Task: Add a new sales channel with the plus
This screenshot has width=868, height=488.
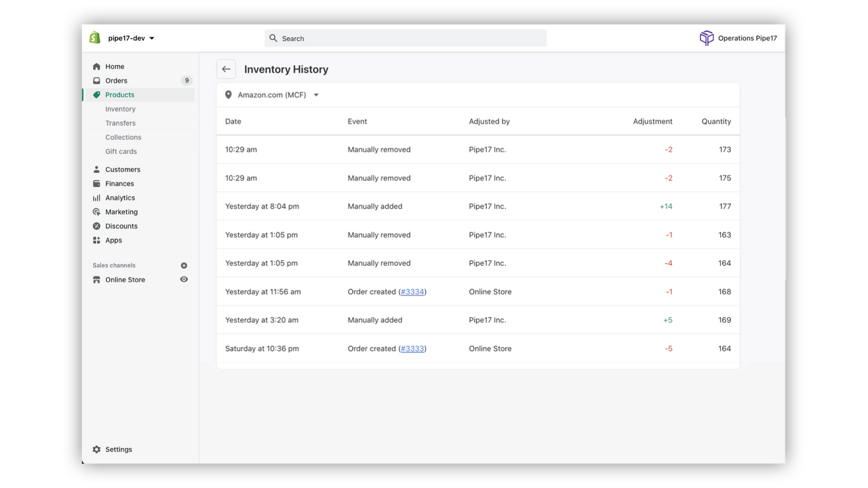Action: coord(184,265)
